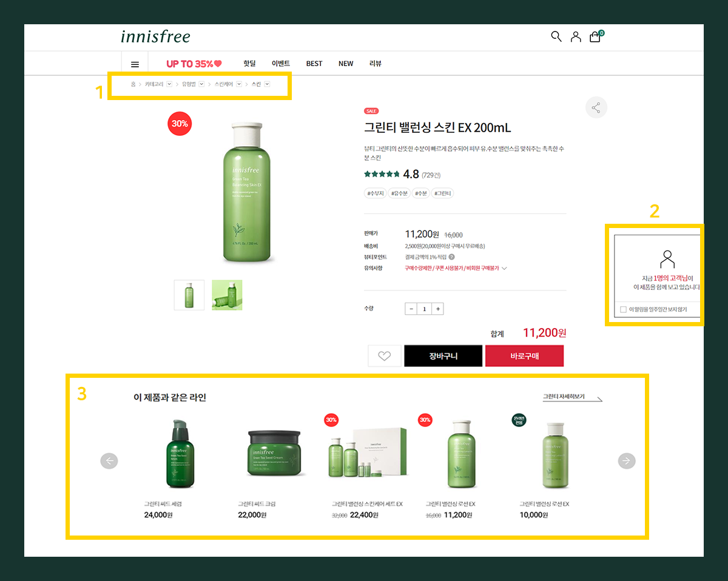Open the NEW menu item
Screen dimensions: 728x581
(346, 64)
